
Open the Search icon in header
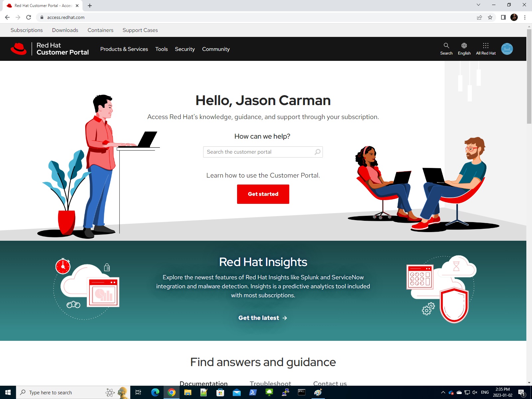point(446,49)
